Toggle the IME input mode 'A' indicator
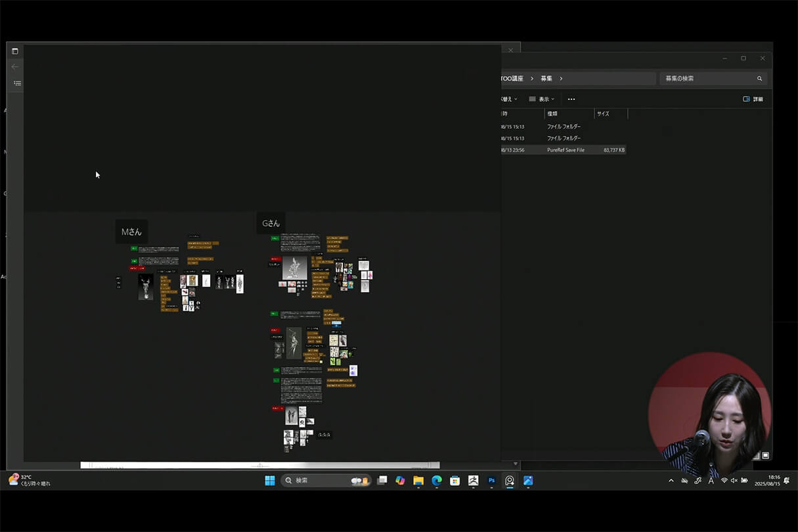Image resolution: width=798 pixels, height=532 pixels. [x=711, y=481]
